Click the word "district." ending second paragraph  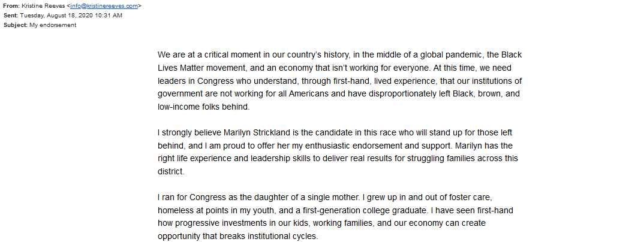[171, 172]
